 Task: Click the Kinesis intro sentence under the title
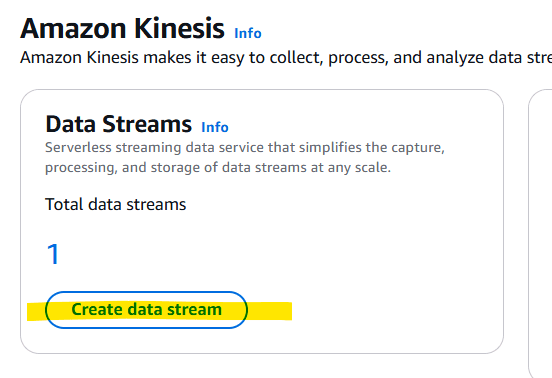point(286,57)
